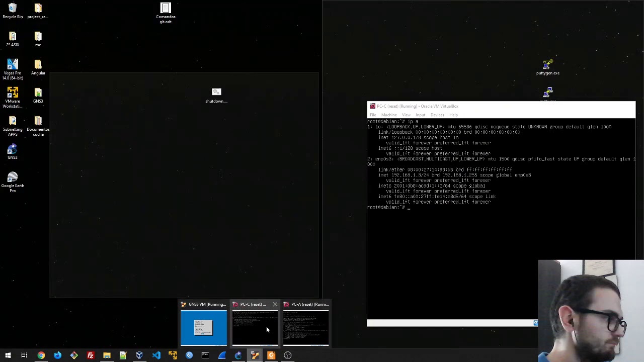Launch Vegas Pro 14.0 desktop shortcut
Image resolution: width=644 pixels, height=362 pixels.
pyautogui.click(x=13, y=69)
